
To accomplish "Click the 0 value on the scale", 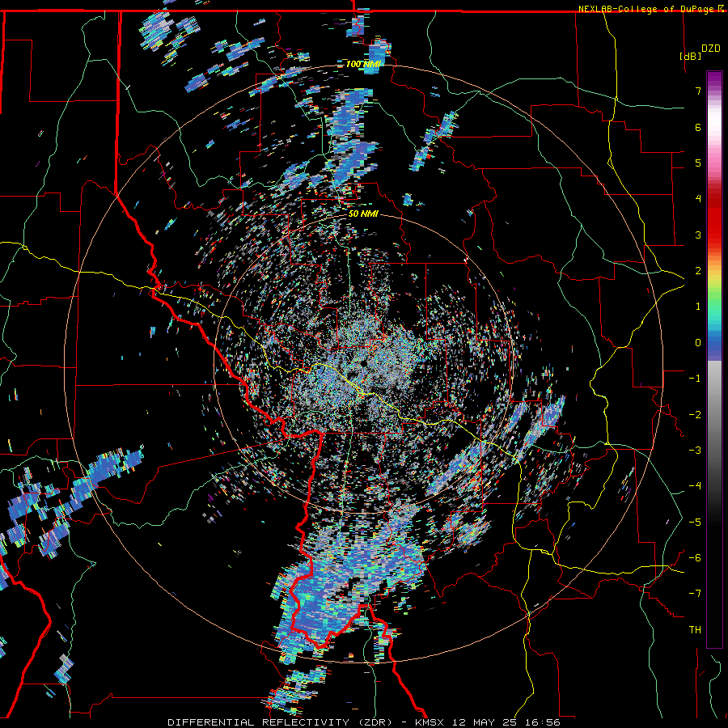I will point(698,343).
